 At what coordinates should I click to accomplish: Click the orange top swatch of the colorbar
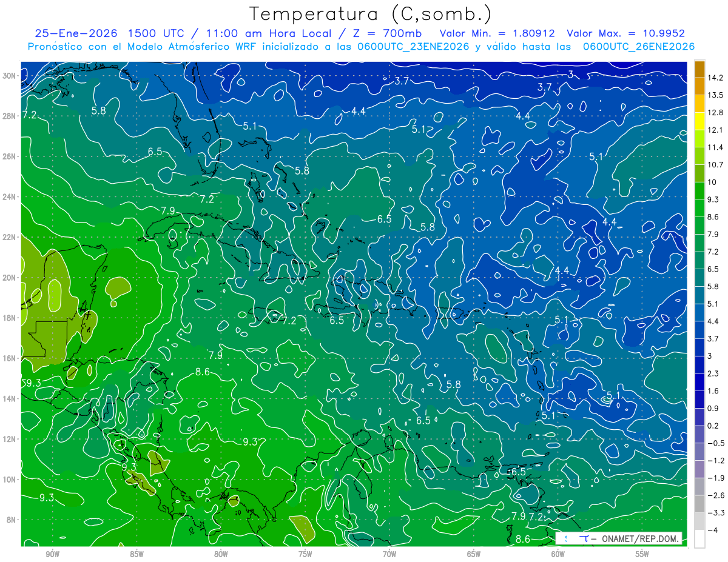click(699, 69)
